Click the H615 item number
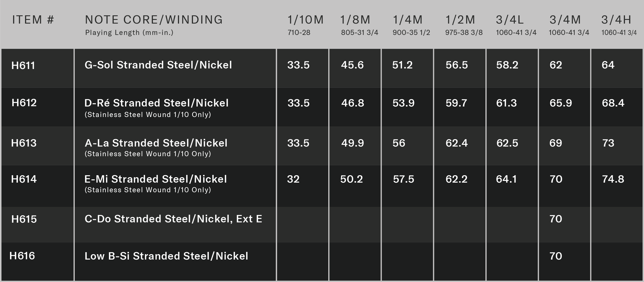This screenshot has width=644, height=282. 24,219
